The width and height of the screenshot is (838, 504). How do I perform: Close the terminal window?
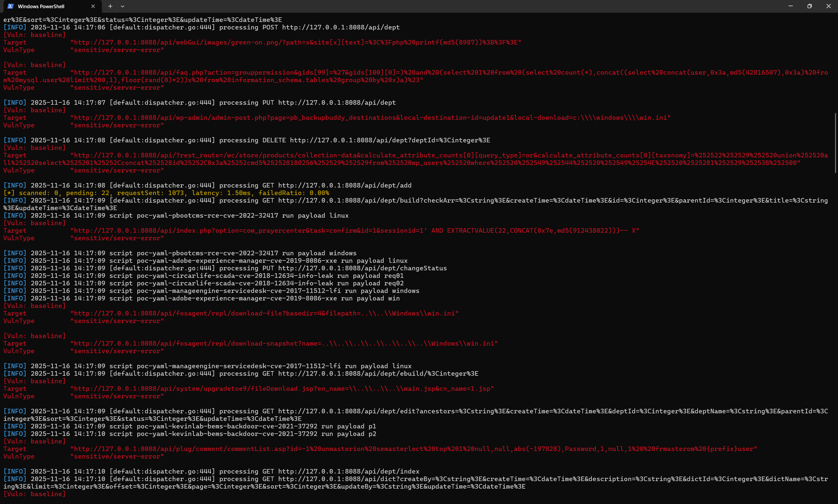pyautogui.click(x=829, y=6)
